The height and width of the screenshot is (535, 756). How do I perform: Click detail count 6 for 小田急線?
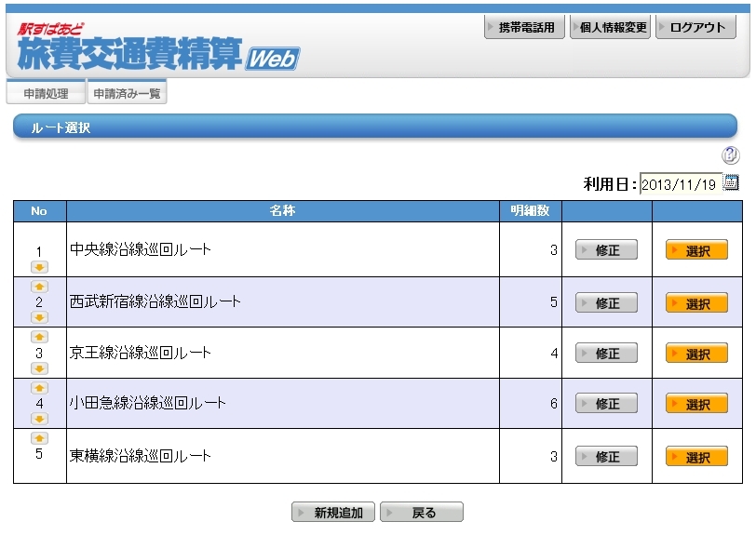[x=553, y=404]
